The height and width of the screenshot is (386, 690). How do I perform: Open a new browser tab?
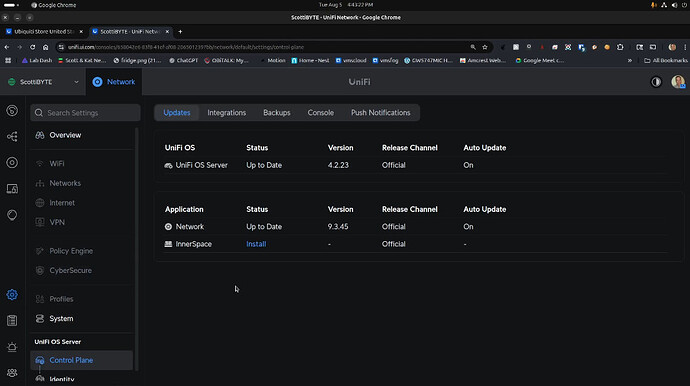[x=180, y=32]
